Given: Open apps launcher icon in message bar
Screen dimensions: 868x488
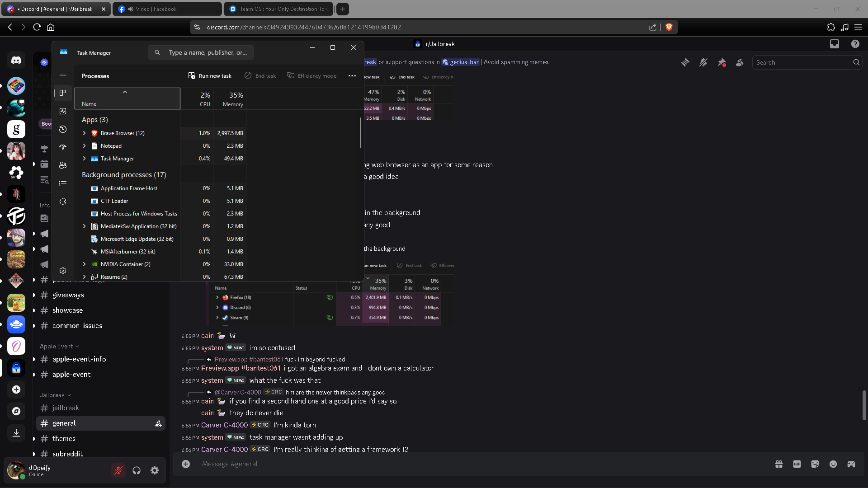Looking at the screenshot, I should [x=851, y=464].
